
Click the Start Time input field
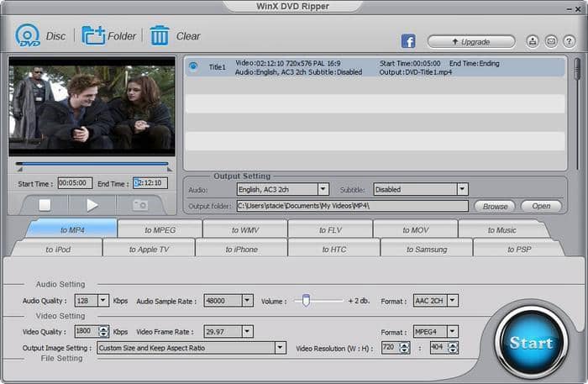pos(75,183)
